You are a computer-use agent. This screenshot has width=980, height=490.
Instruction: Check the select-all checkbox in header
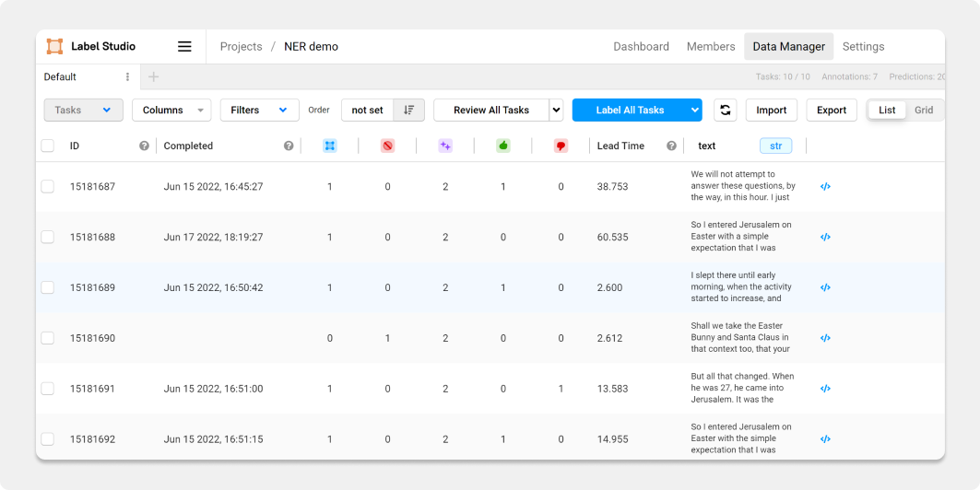pyautogui.click(x=48, y=146)
